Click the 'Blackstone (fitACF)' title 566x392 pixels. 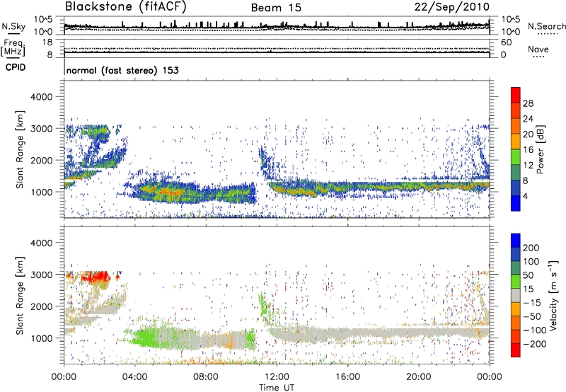coord(126,7)
